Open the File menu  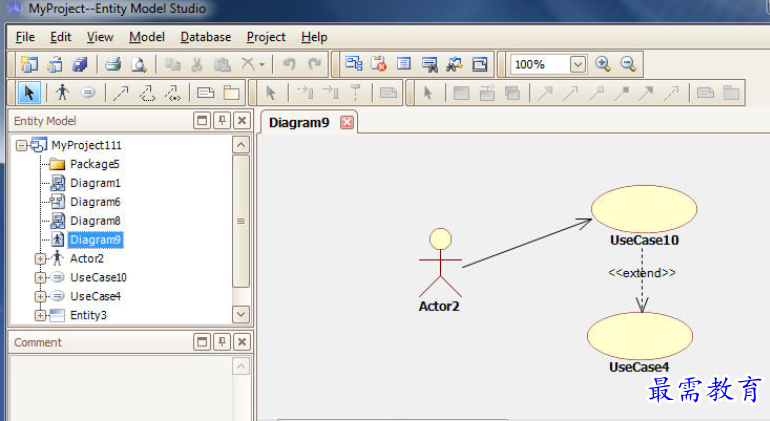(x=25, y=37)
